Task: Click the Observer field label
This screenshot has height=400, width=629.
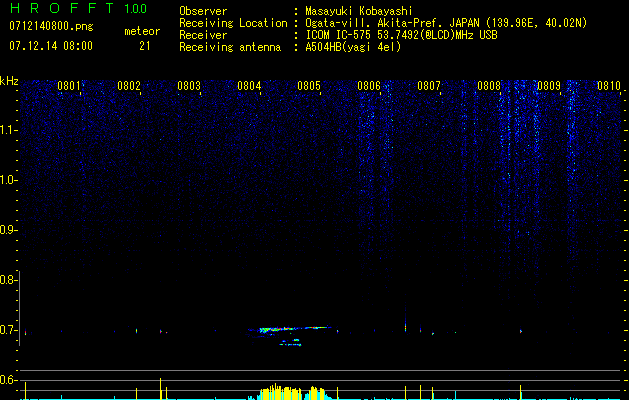Action: [x=203, y=11]
